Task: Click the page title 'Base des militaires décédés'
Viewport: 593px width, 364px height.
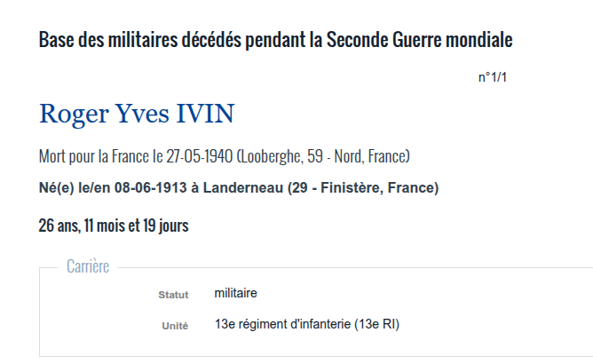Action: 140,40
